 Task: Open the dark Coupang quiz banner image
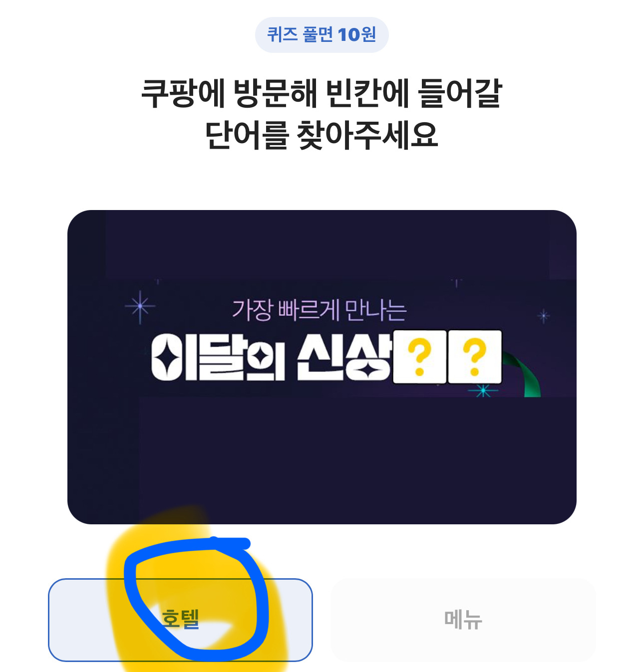pos(322,367)
